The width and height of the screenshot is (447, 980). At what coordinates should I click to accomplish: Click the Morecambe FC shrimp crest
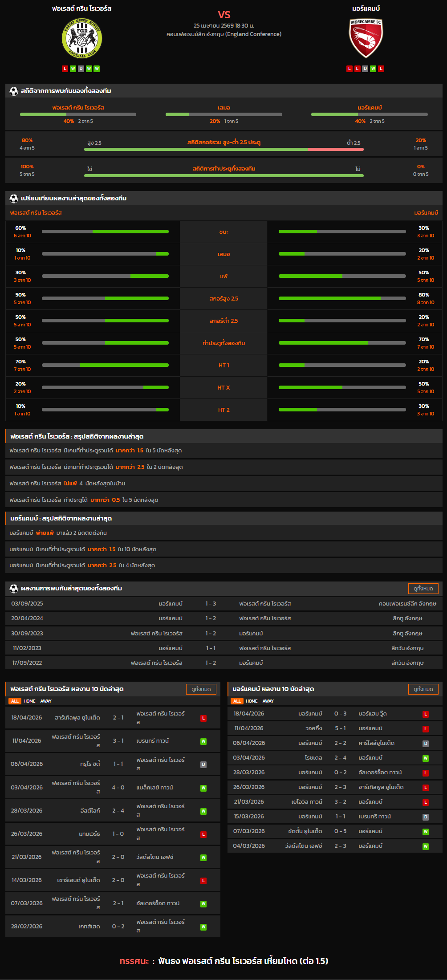(366, 39)
